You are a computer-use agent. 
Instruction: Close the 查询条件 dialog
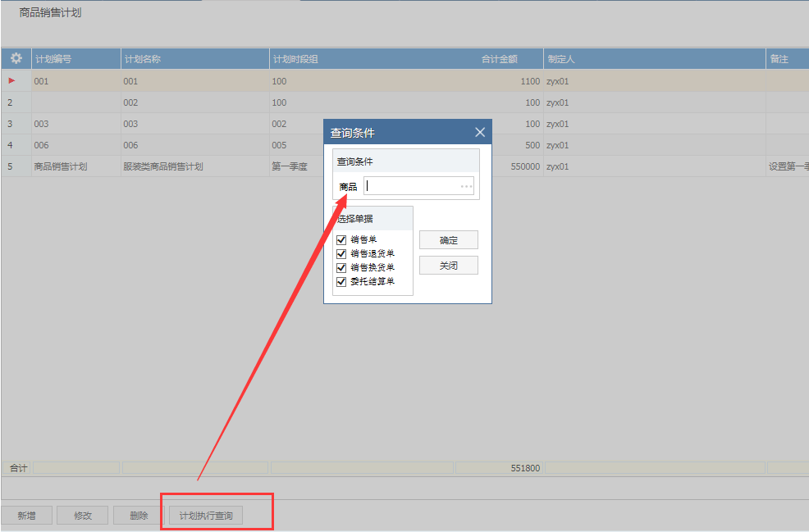(480, 133)
